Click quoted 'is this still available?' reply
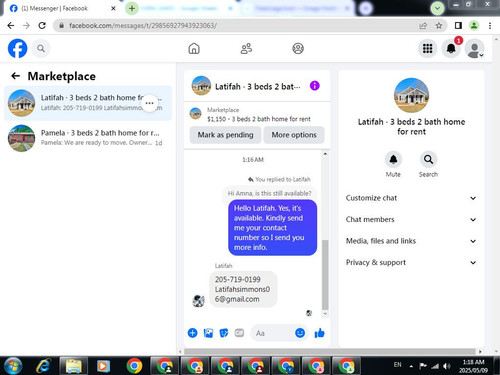This screenshot has width=500, height=375. click(x=269, y=193)
